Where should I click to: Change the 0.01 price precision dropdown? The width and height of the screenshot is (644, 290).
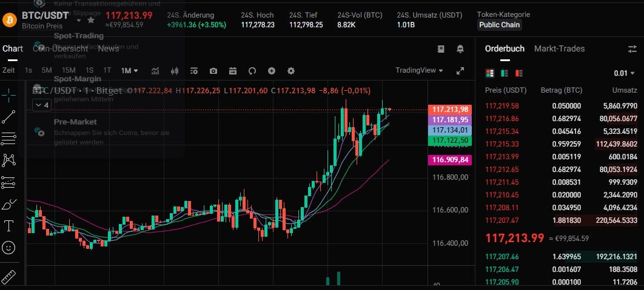tap(624, 73)
